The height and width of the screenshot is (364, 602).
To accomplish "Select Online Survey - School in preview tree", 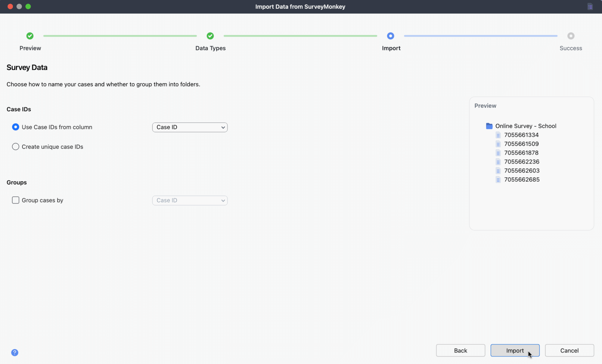I will tap(526, 126).
